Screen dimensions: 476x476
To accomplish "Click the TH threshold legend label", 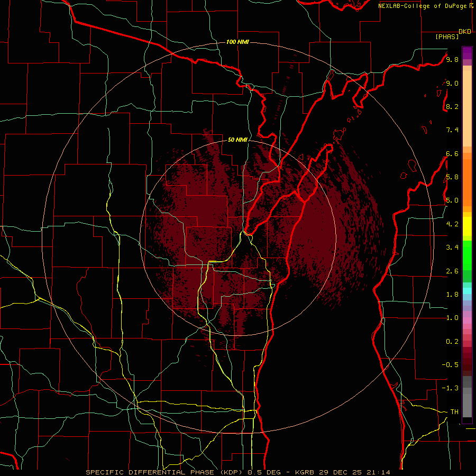I will point(454,412).
